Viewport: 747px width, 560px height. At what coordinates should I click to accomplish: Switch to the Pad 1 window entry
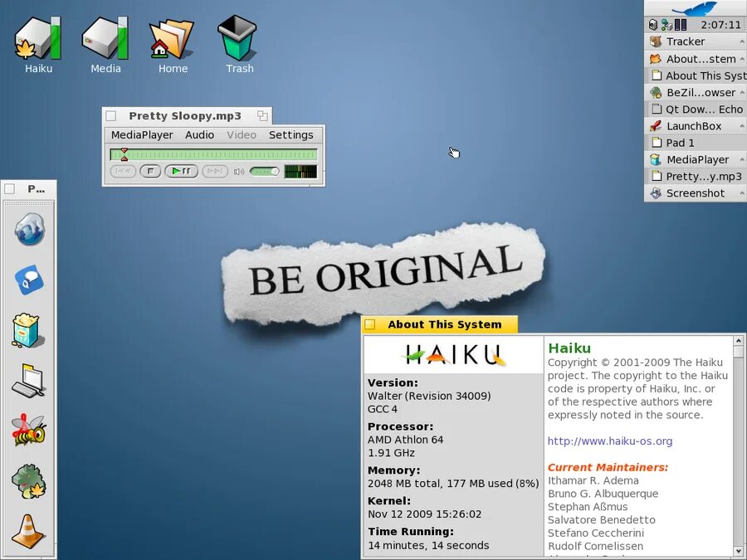(696, 143)
